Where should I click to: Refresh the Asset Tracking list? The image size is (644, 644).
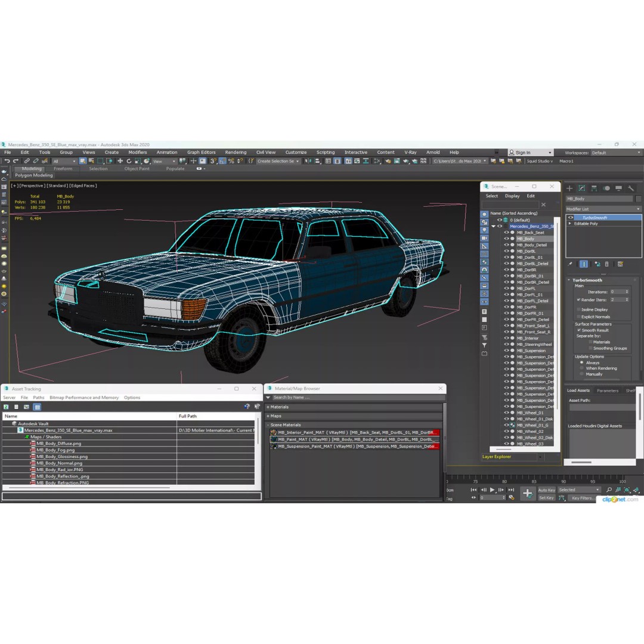click(x=6, y=407)
